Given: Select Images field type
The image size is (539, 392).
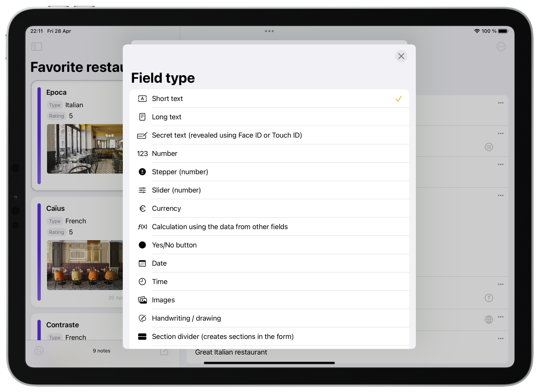Looking at the screenshot, I should coord(269,300).
